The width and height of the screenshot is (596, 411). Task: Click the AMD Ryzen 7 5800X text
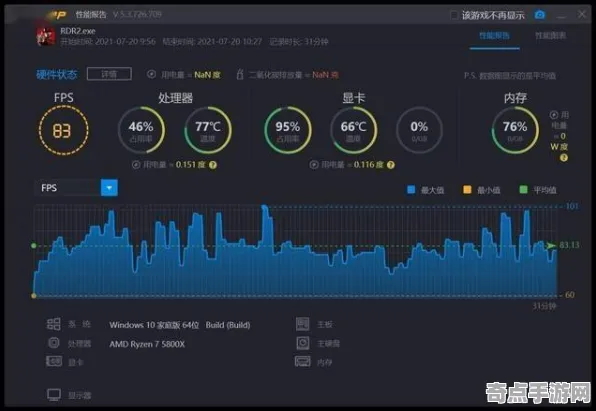(x=147, y=344)
